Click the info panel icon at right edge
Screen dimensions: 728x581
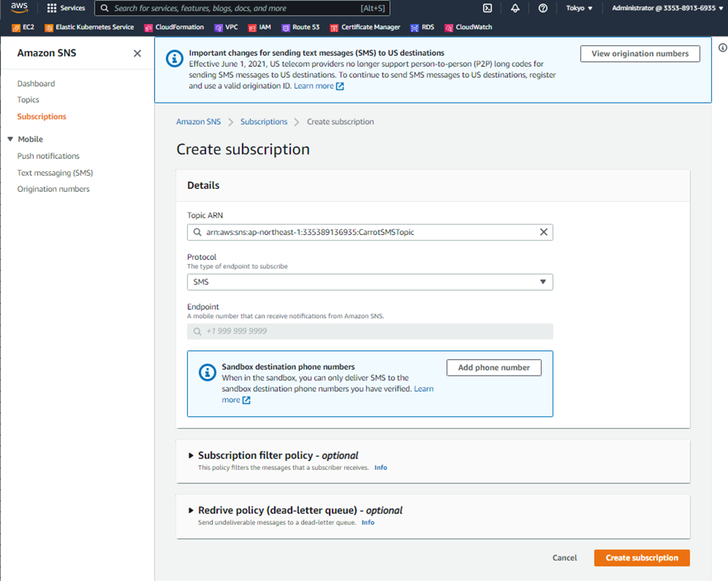click(x=722, y=48)
